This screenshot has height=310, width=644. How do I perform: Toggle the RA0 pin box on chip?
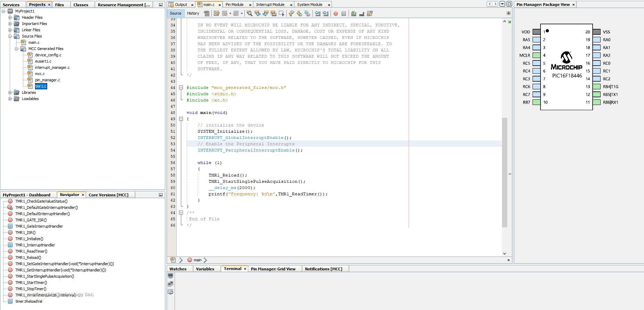[596, 40]
